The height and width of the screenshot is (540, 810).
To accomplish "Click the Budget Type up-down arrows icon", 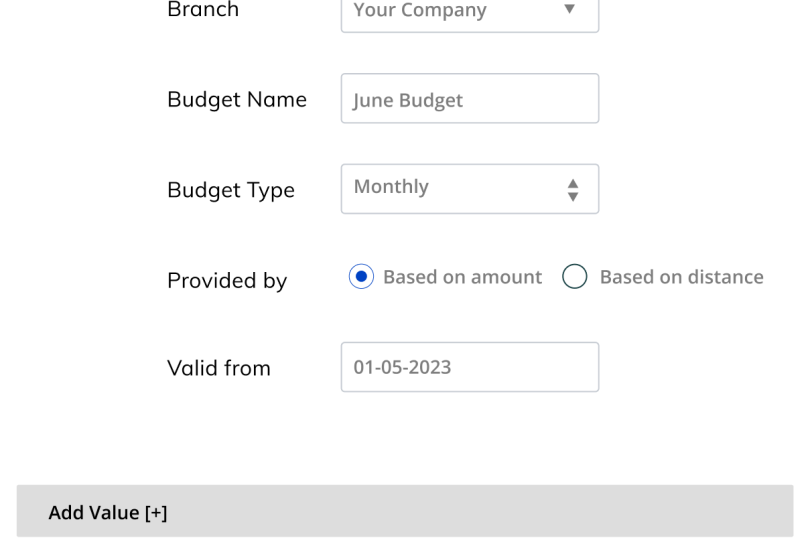I will (573, 190).
